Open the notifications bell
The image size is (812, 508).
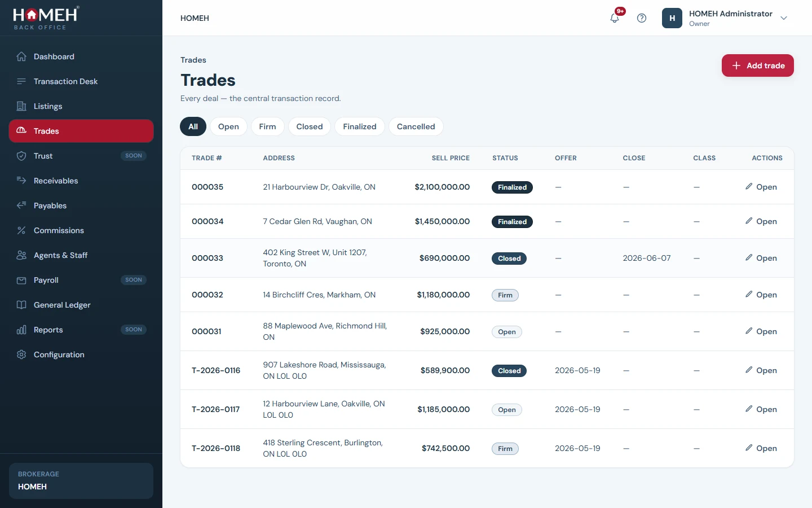pyautogui.click(x=615, y=18)
